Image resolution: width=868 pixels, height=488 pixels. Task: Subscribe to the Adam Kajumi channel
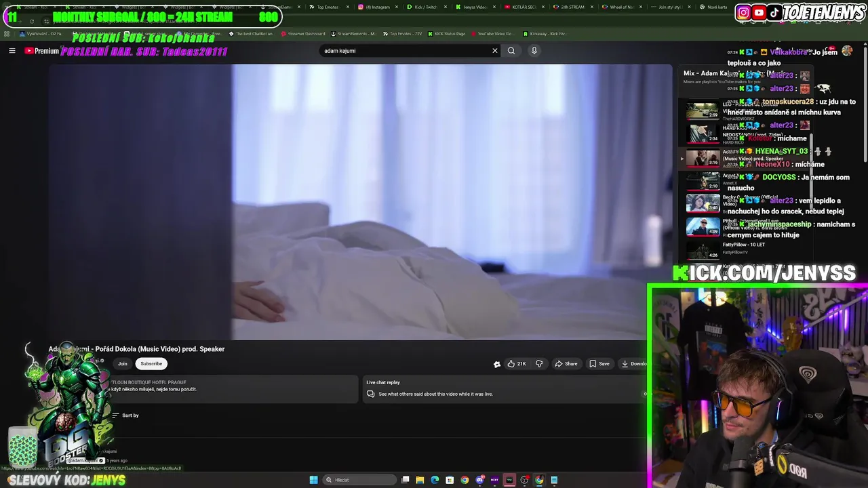pos(151,364)
